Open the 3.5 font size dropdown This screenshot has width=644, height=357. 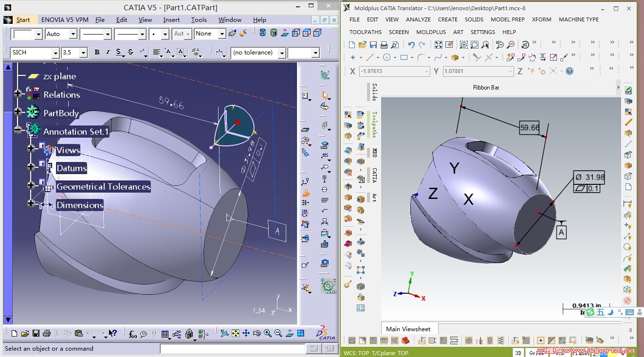click(83, 53)
